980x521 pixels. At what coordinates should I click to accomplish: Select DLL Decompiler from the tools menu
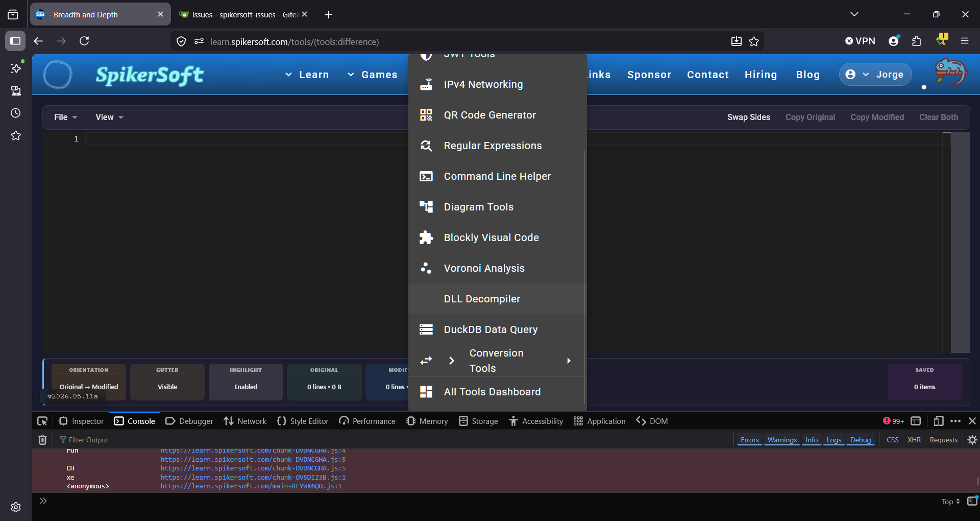[497, 299]
